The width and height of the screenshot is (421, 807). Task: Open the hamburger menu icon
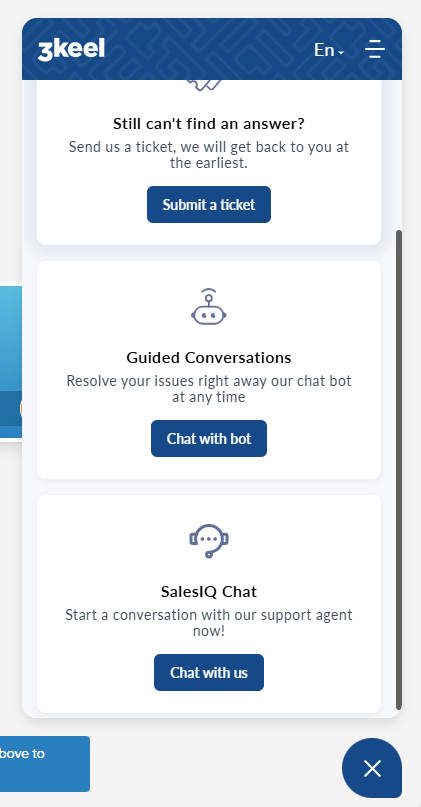point(375,49)
